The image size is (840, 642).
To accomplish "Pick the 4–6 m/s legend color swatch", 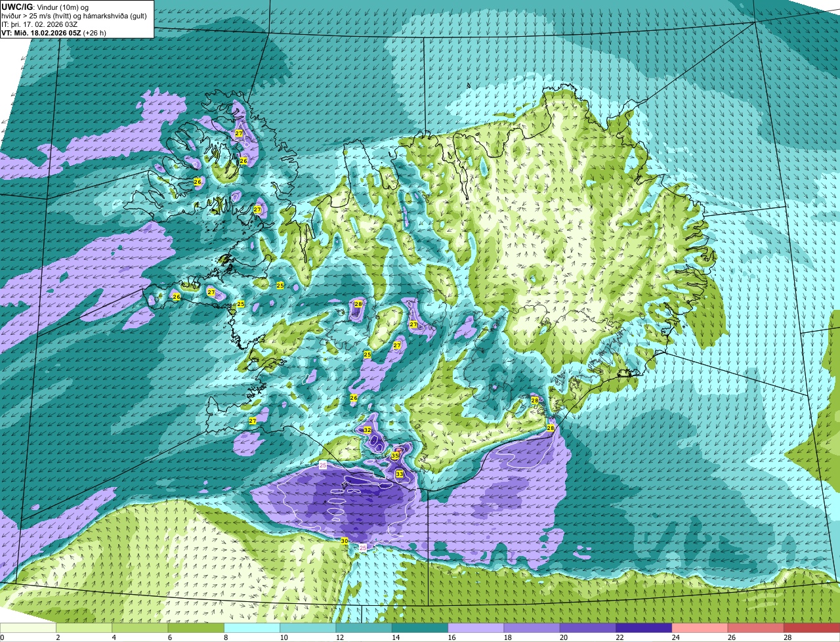I will 140,628.
